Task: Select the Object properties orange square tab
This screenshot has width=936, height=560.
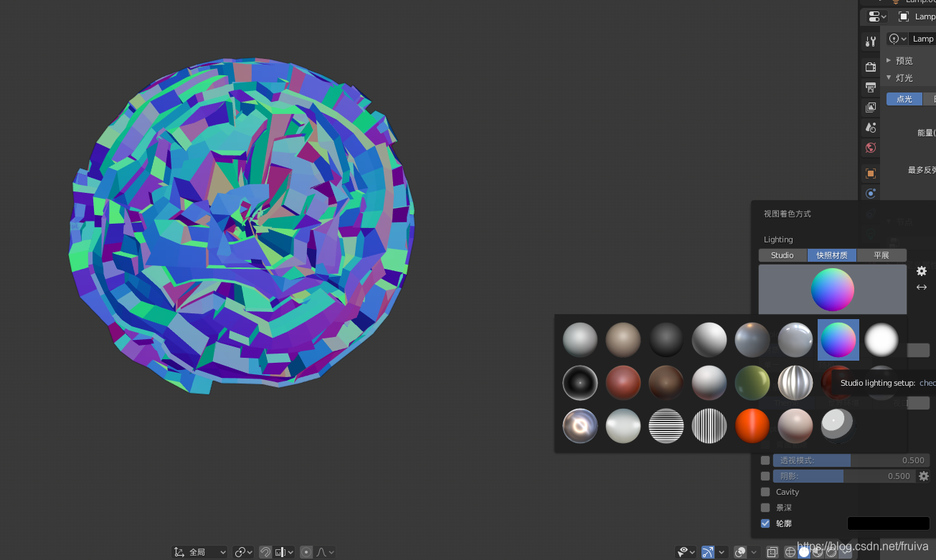Action: click(x=870, y=173)
